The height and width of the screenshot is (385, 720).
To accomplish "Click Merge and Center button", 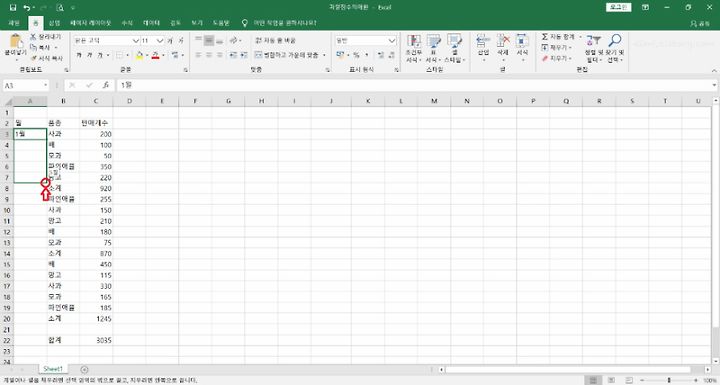I will coord(287,55).
